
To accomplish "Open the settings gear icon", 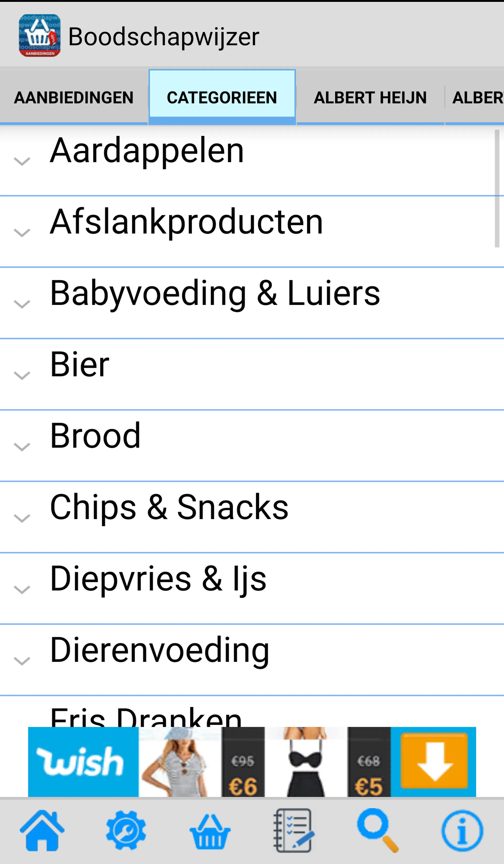I will 126,831.
